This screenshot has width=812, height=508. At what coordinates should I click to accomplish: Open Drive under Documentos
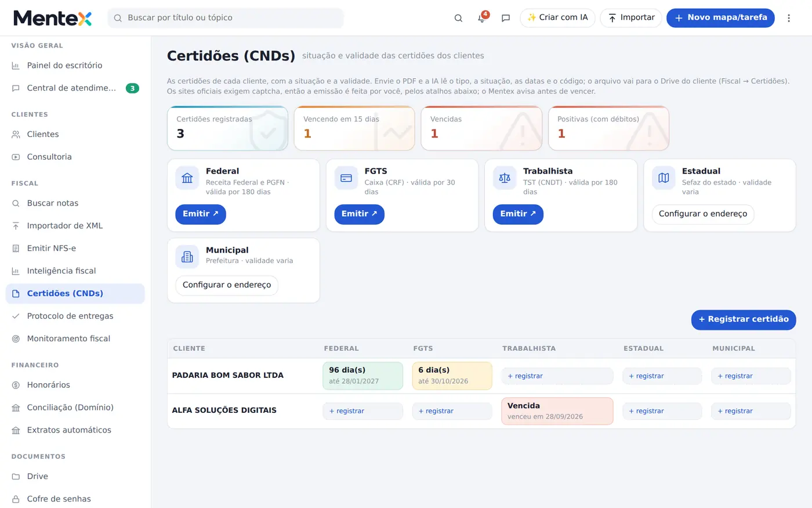point(75,476)
